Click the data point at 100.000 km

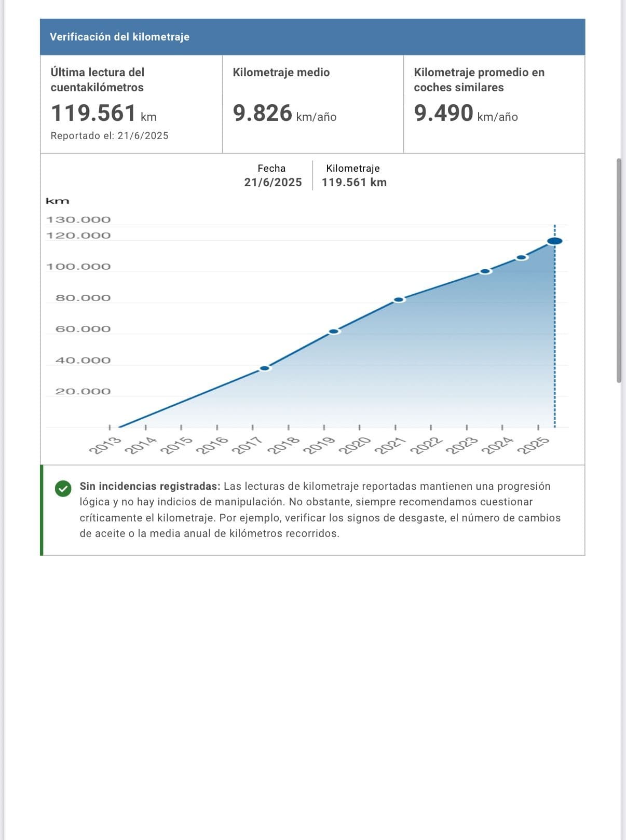point(485,271)
